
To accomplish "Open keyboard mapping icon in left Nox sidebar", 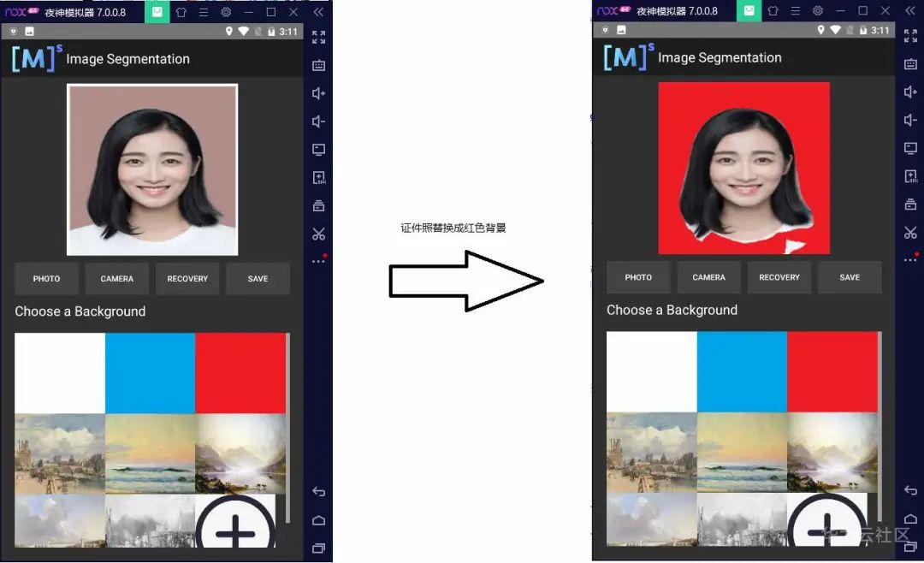I will pyautogui.click(x=319, y=65).
